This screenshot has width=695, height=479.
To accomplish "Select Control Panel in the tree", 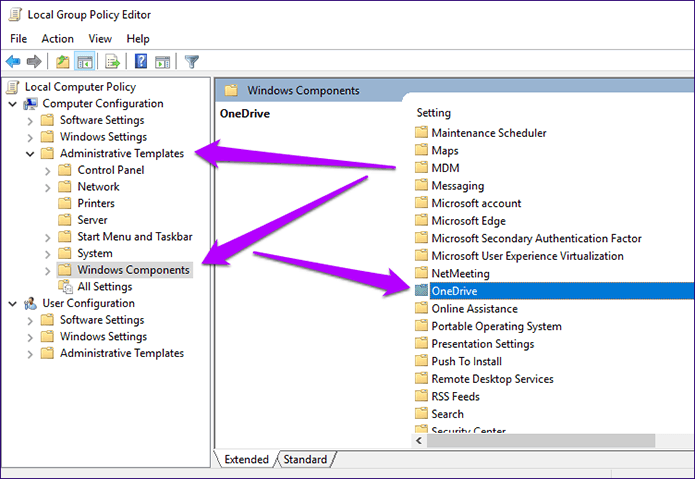I will (111, 170).
